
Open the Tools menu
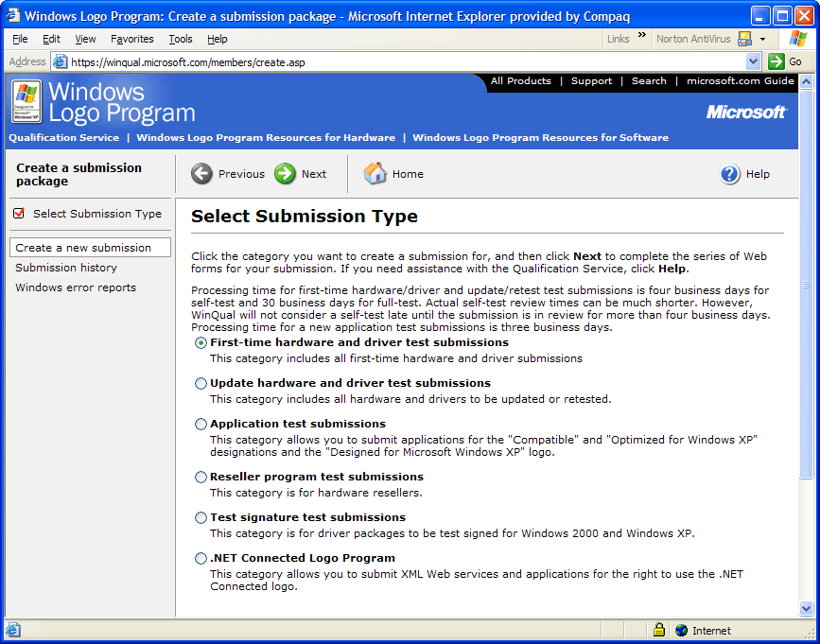tap(181, 39)
